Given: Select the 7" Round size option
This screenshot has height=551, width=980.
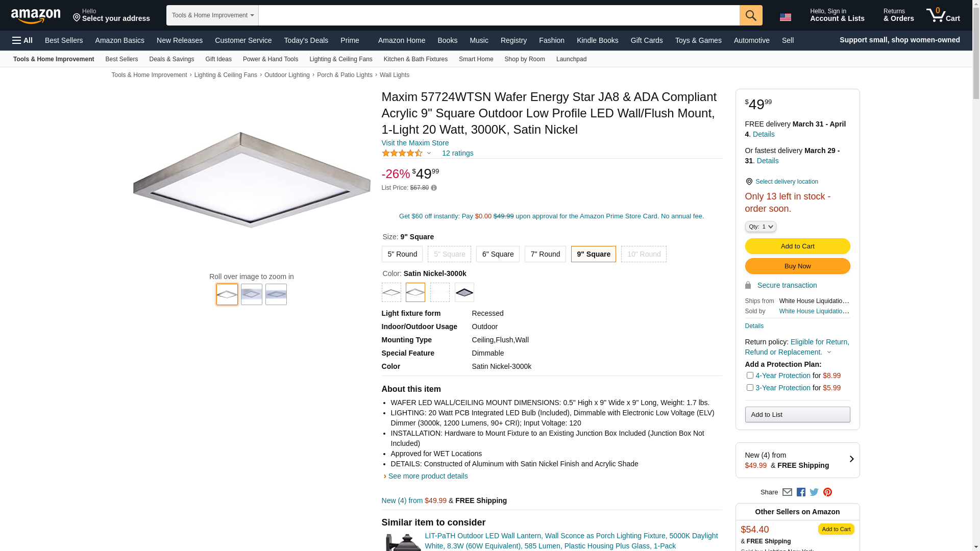Looking at the screenshot, I should tap(545, 254).
